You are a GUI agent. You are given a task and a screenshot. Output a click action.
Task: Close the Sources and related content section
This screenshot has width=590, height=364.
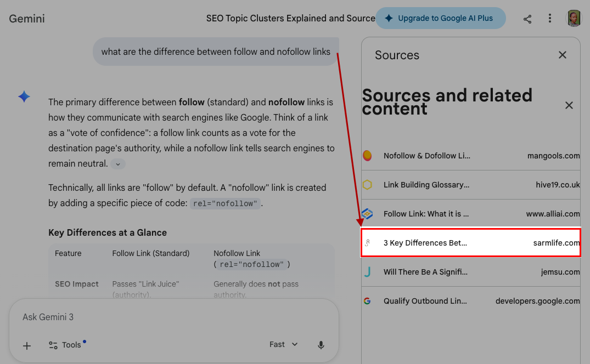[569, 105]
